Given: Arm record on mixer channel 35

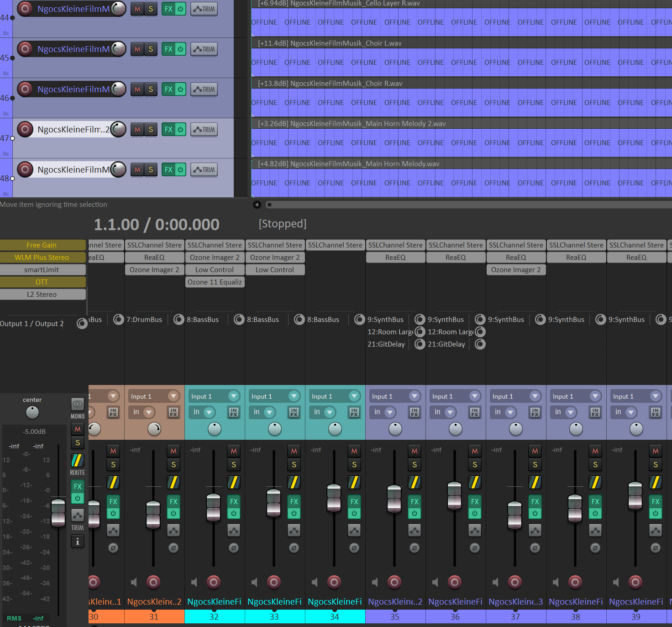Looking at the screenshot, I should [x=394, y=582].
